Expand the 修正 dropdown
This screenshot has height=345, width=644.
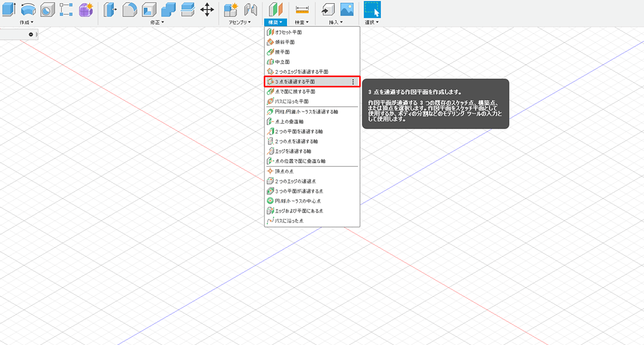pyautogui.click(x=157, y=23)
